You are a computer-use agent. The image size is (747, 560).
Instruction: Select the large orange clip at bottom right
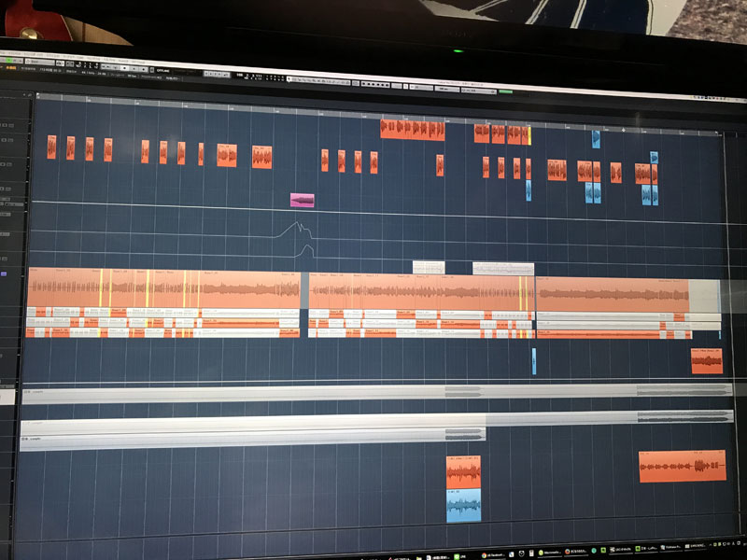[683, 466]
